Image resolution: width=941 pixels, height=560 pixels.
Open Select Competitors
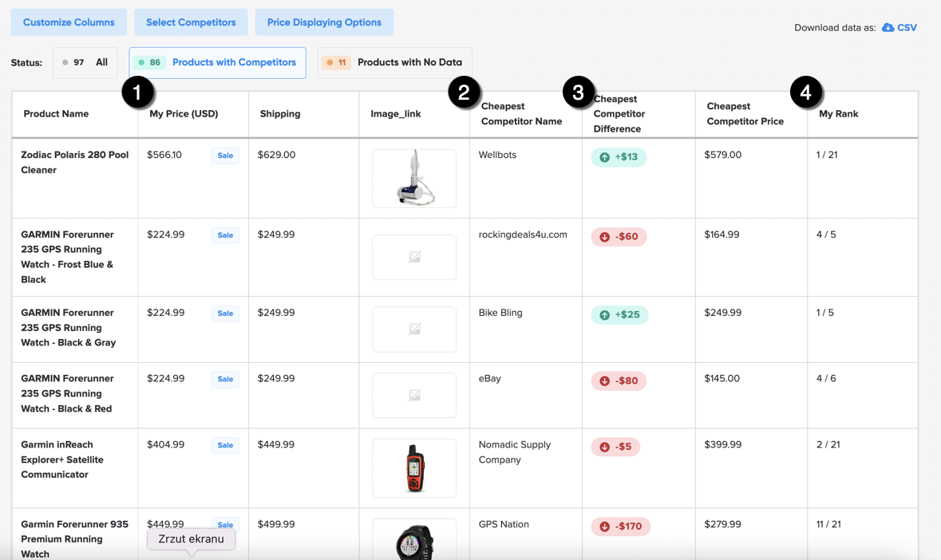pos(191,22)
